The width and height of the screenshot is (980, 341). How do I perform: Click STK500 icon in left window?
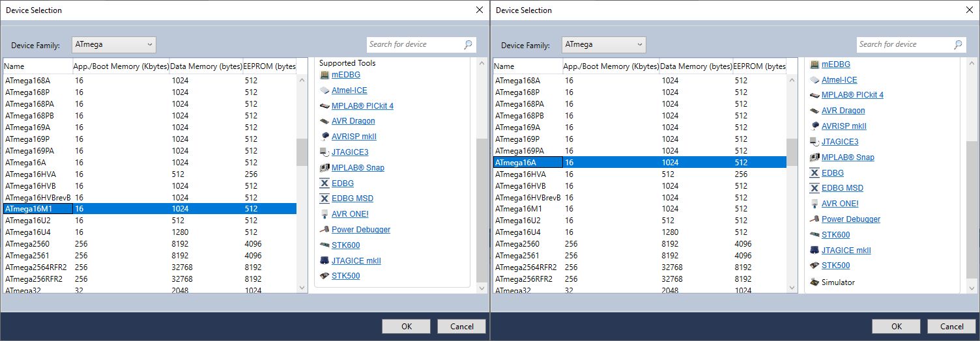324,276
